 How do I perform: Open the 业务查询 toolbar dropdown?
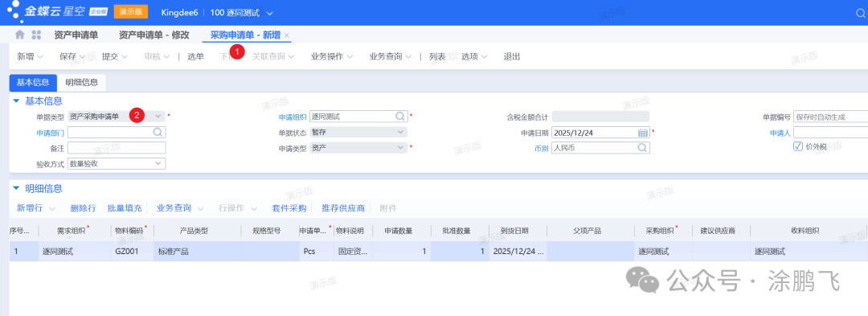click(x=391, y=56)
